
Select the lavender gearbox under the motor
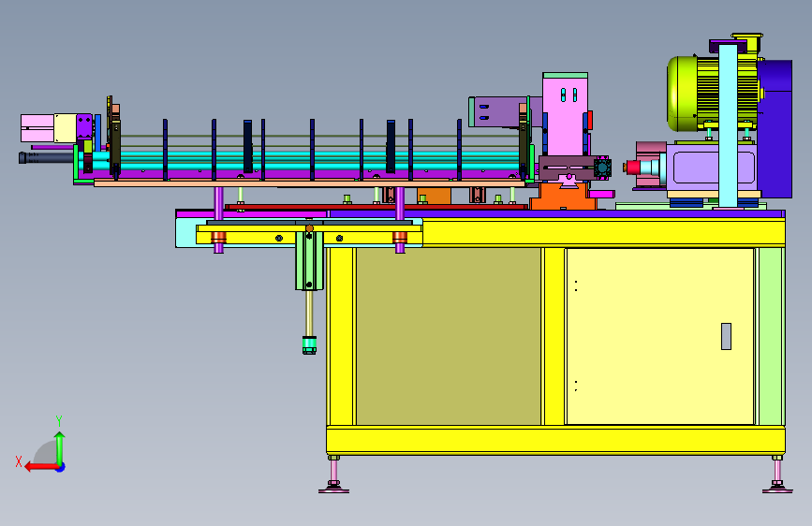click(711, 168)
